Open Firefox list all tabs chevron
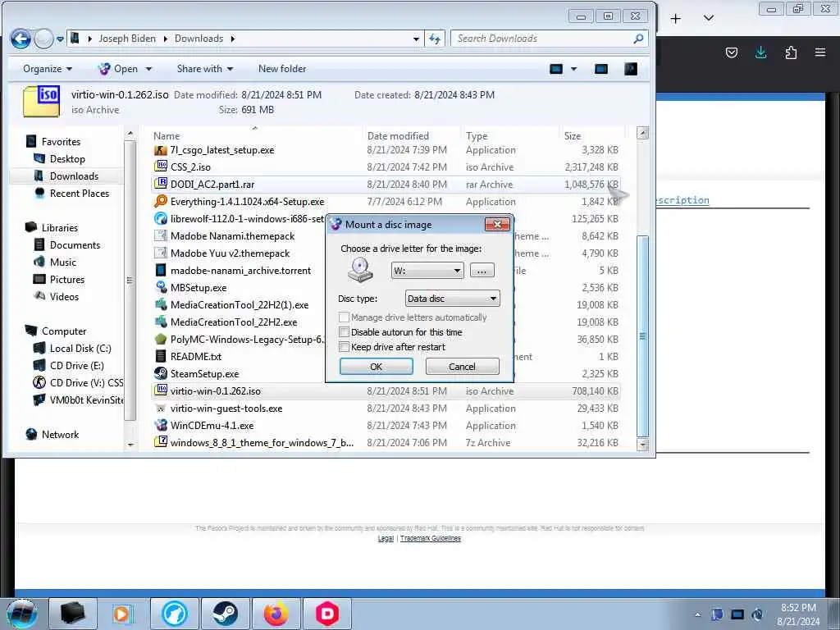 (x=708, y=18)
